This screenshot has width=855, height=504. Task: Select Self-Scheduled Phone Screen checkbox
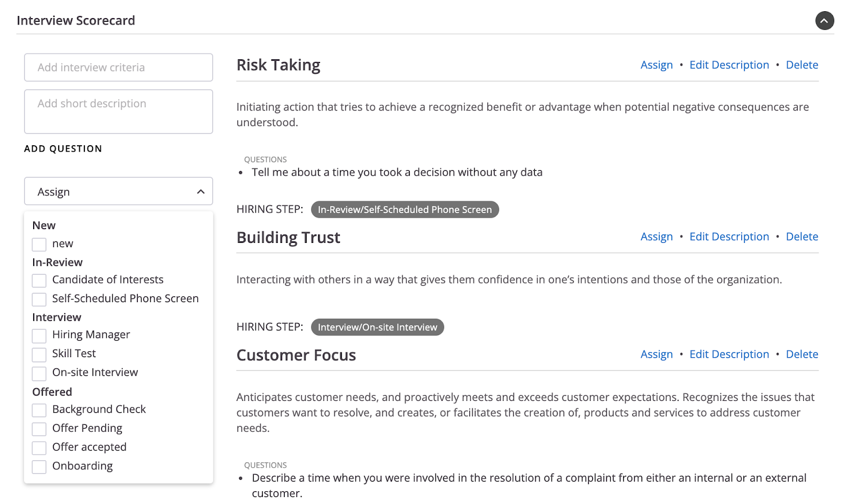pyautogui.click(x=39, y=299)
